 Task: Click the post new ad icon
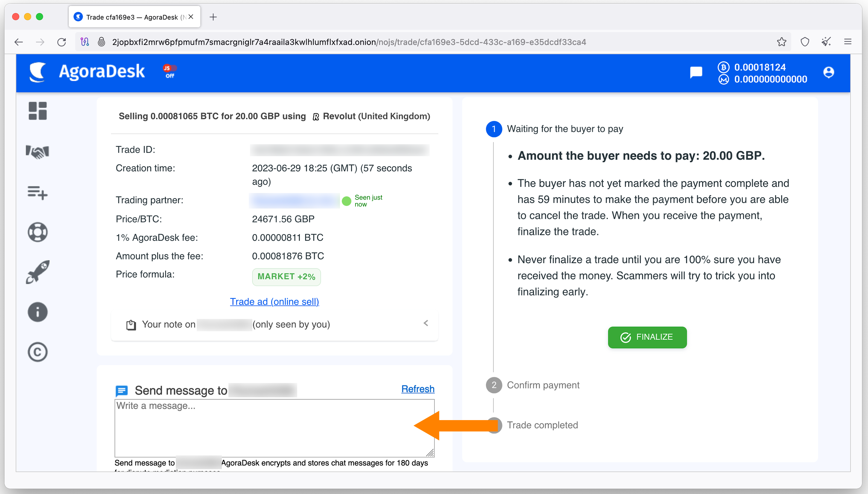38,192
